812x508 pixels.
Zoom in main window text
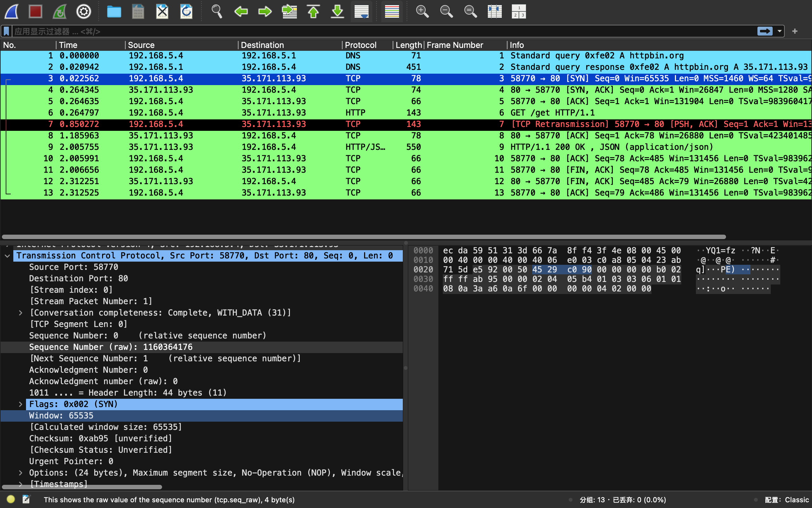(422, 12)
